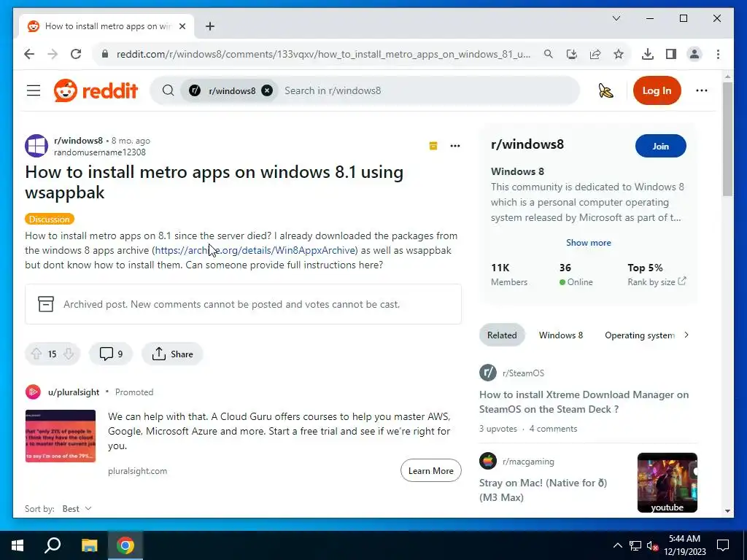Join the r/windows8 community
The image size is (747, 560).
660,146
